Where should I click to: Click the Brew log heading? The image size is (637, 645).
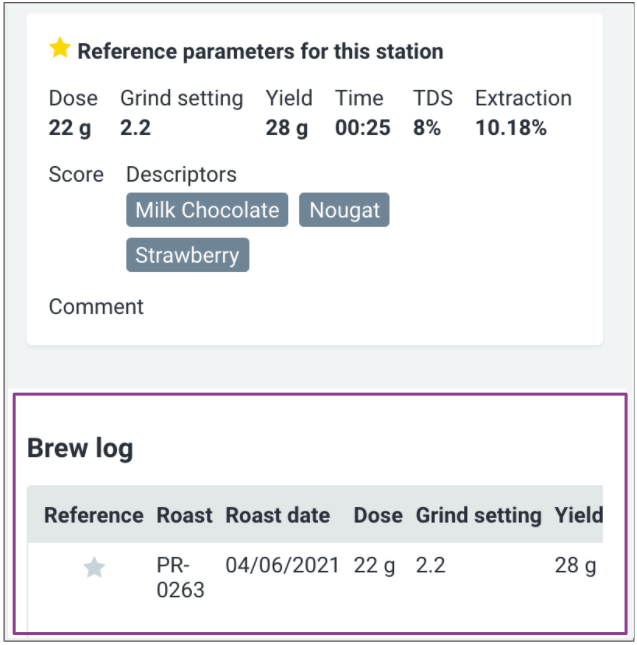[80, 448]
